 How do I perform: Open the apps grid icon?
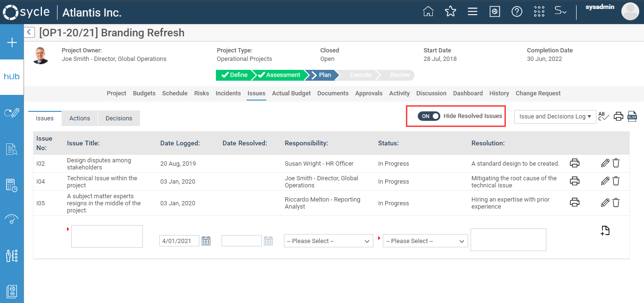539,11
